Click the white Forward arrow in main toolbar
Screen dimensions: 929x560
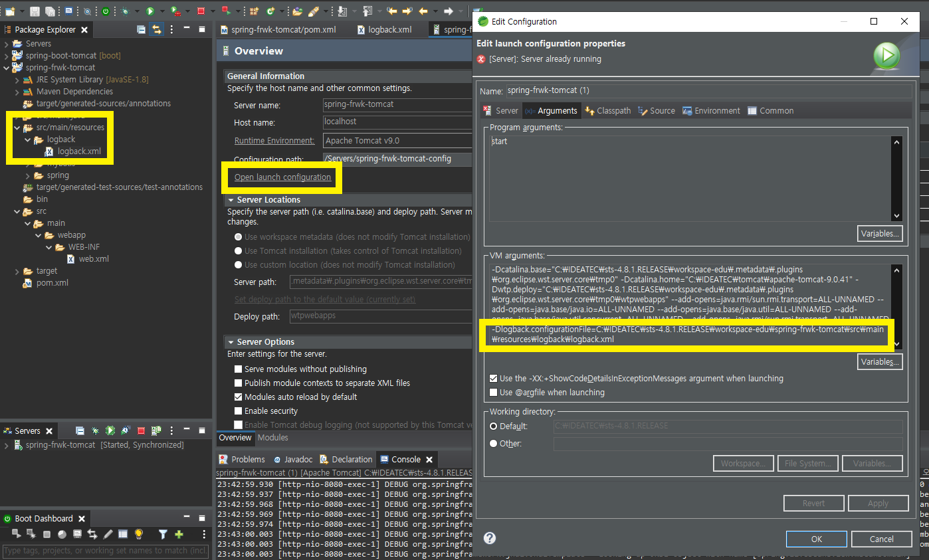point(449,11)
